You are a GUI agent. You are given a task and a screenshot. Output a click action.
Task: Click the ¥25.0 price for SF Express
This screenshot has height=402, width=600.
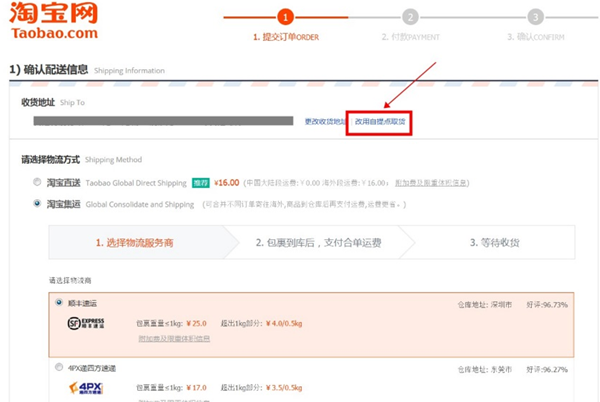click(196, 324)
